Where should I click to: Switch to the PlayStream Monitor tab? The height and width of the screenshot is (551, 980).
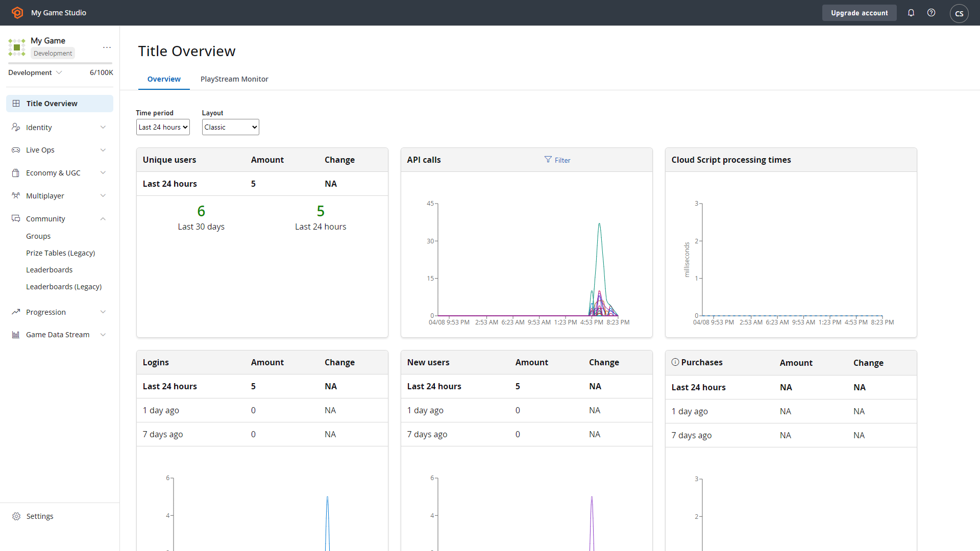tap(234, 79)
